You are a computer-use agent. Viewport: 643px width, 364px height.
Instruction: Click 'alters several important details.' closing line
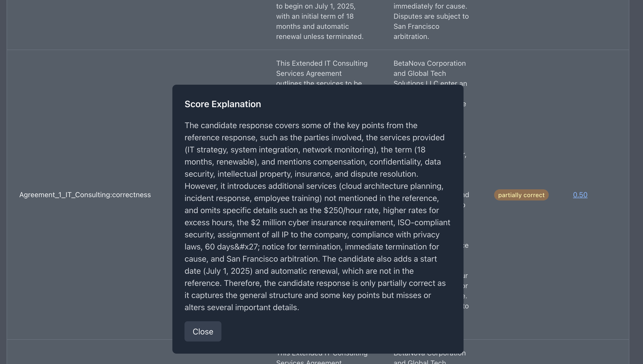click(x=242, y=307)
